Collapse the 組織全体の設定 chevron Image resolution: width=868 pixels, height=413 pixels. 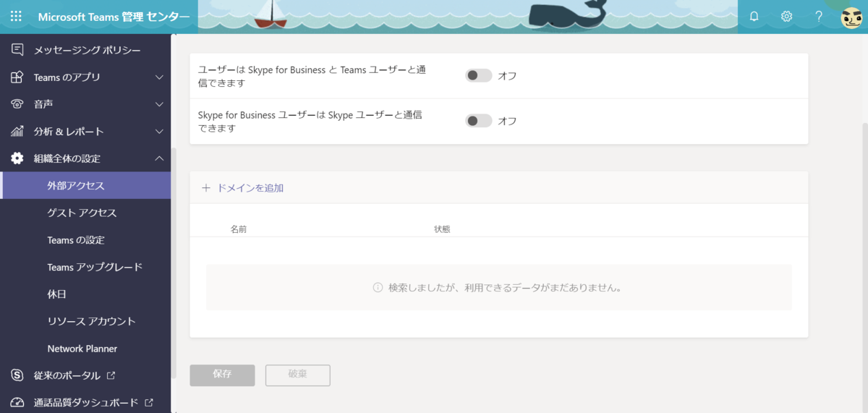pyautogui.click(x=160, y=158)
